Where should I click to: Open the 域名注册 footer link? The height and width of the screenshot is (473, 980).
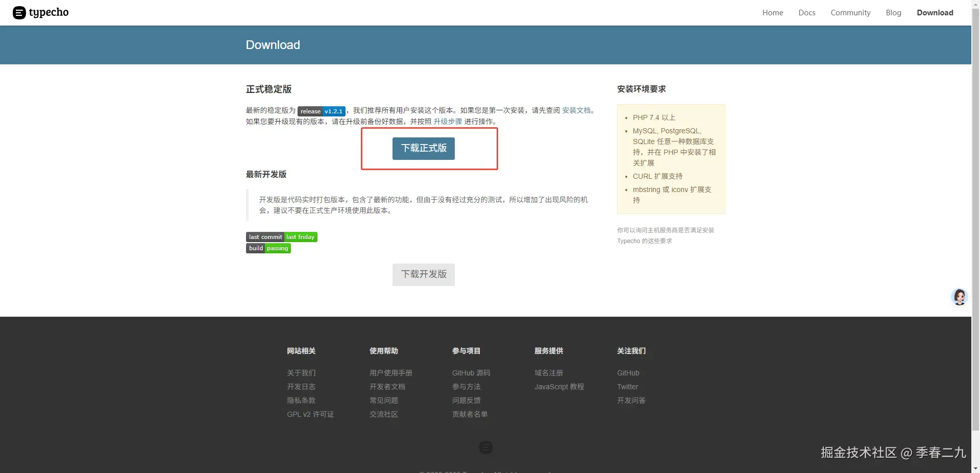549,373
